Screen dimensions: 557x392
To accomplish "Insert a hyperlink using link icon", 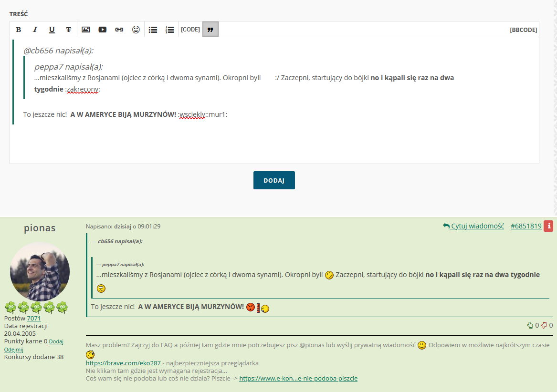I will click(x=119, y=30).
